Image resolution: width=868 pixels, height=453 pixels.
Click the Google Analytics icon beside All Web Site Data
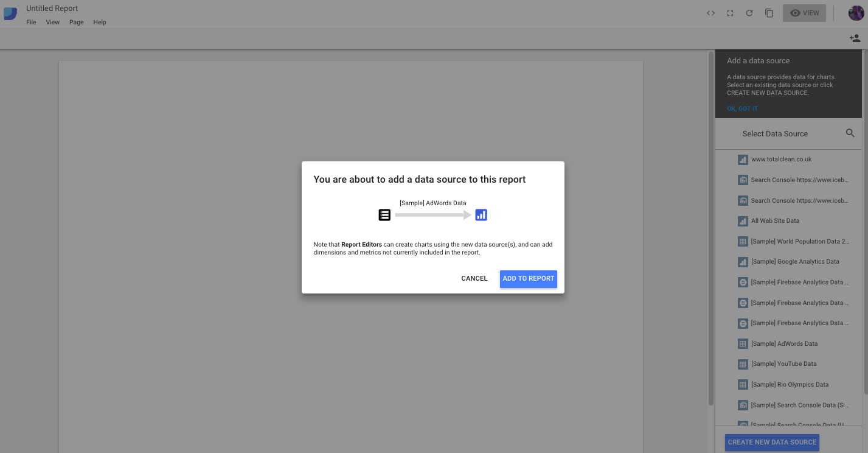(743, 220)
